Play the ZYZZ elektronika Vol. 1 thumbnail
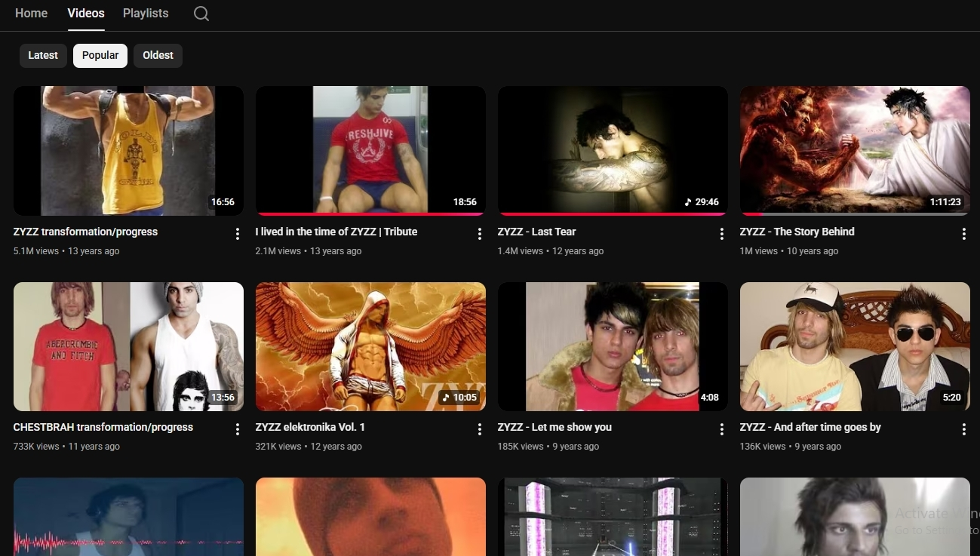 point(370,346)
